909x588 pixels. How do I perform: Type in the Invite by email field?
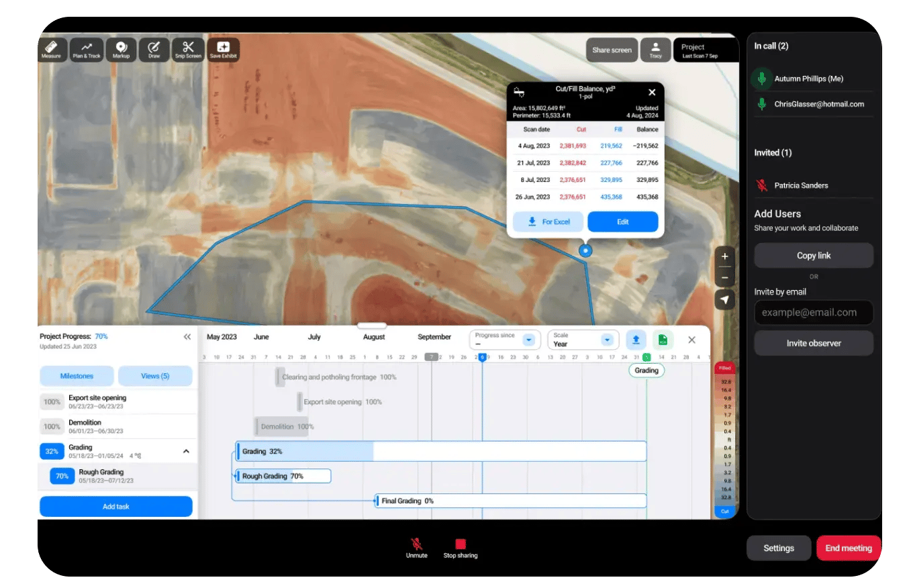coord(814,312)
